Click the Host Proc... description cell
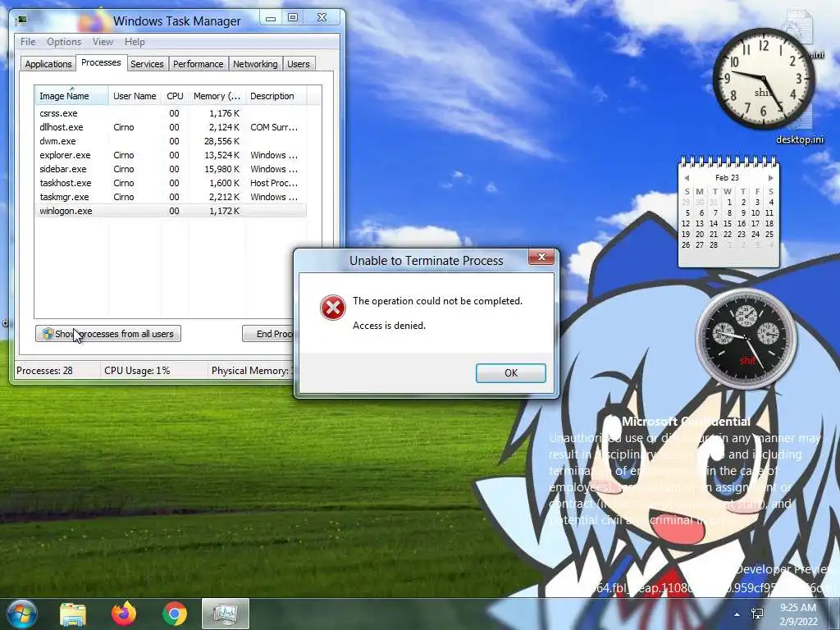 [x=274, y=183]
